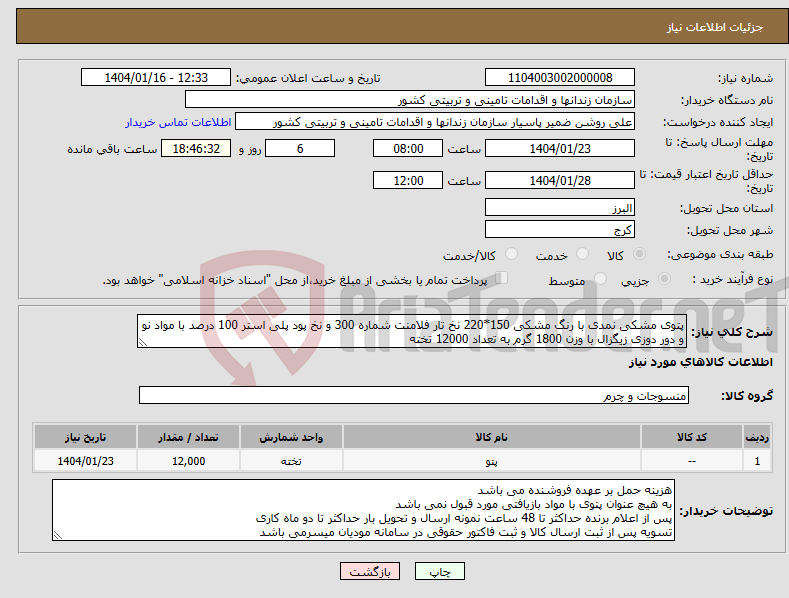This screenshot has height=598, width=789.
Task: Click the response deadline time 08:00 field
Action: [408, 148]
